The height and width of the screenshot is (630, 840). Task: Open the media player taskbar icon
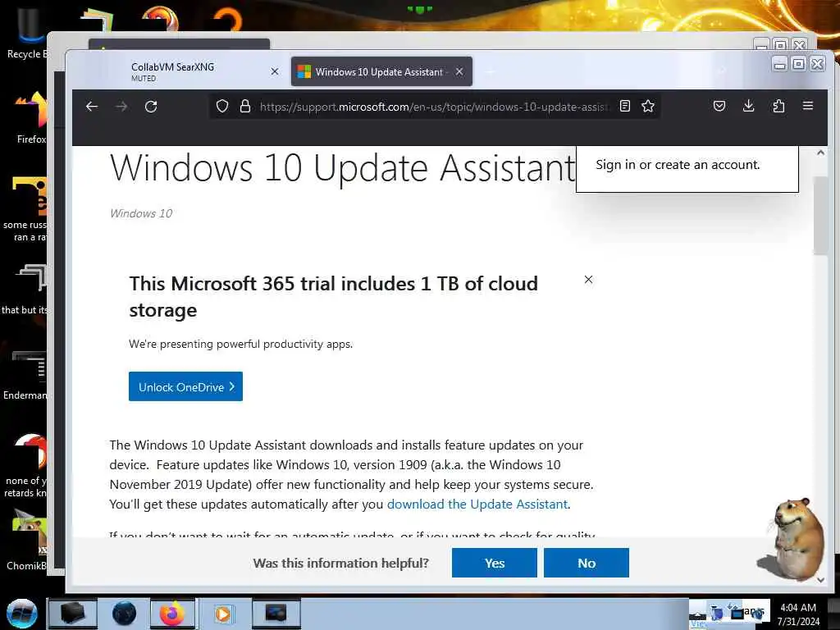pyautogui.click(x=223, y=614)
